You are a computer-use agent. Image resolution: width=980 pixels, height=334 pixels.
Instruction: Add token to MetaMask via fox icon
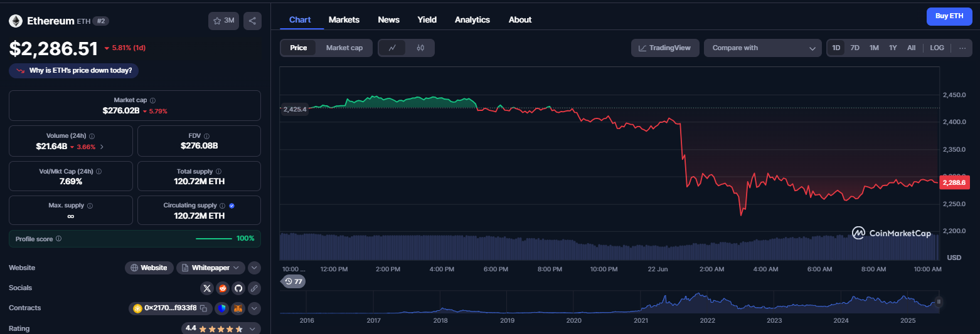click(x=238, y=308)
